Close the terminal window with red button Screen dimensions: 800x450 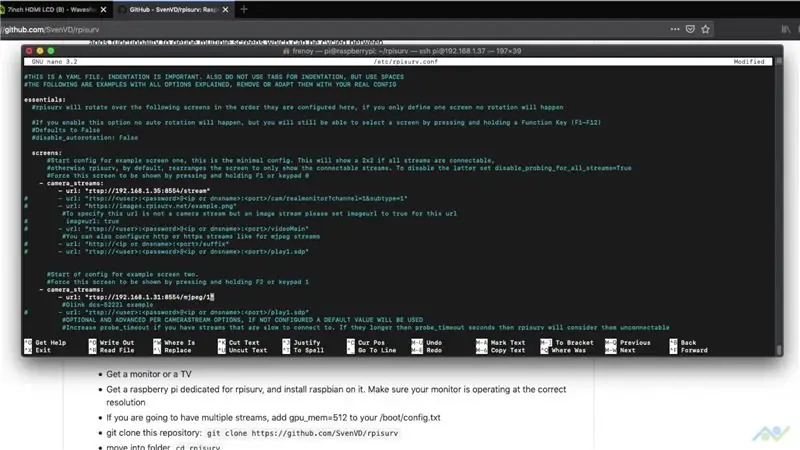pyautogui.click(x=29, y=51)
